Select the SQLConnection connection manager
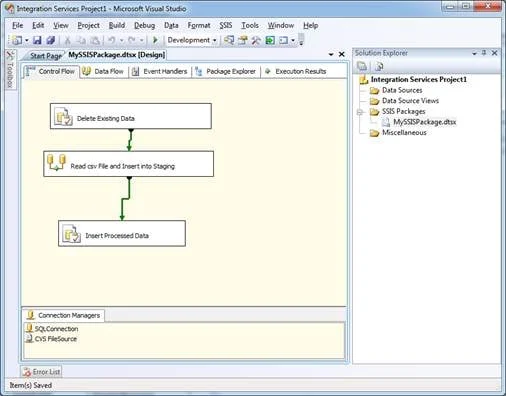Viewport: 506px width, 396px height. point(52,329)
